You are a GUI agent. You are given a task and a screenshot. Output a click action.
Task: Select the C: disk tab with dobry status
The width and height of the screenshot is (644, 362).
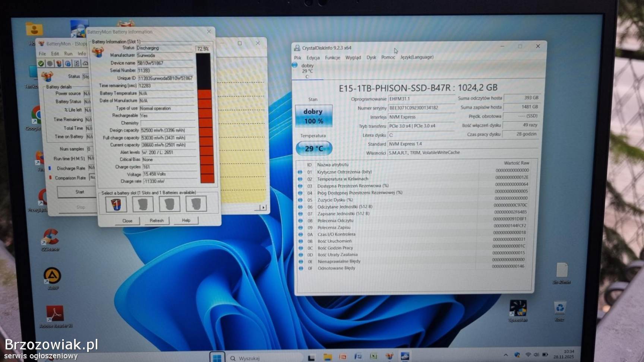coord(307,71)
